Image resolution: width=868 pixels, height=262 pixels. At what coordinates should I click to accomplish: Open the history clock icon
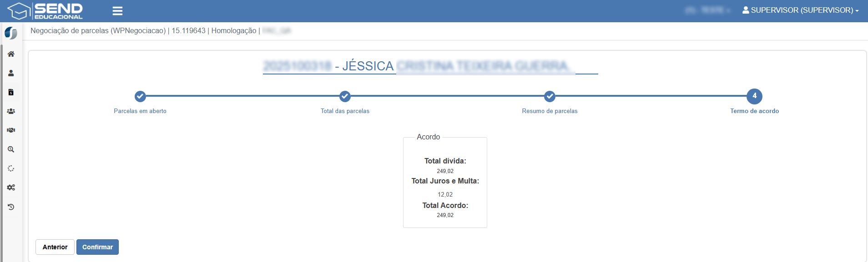click(x=11, y=207)
